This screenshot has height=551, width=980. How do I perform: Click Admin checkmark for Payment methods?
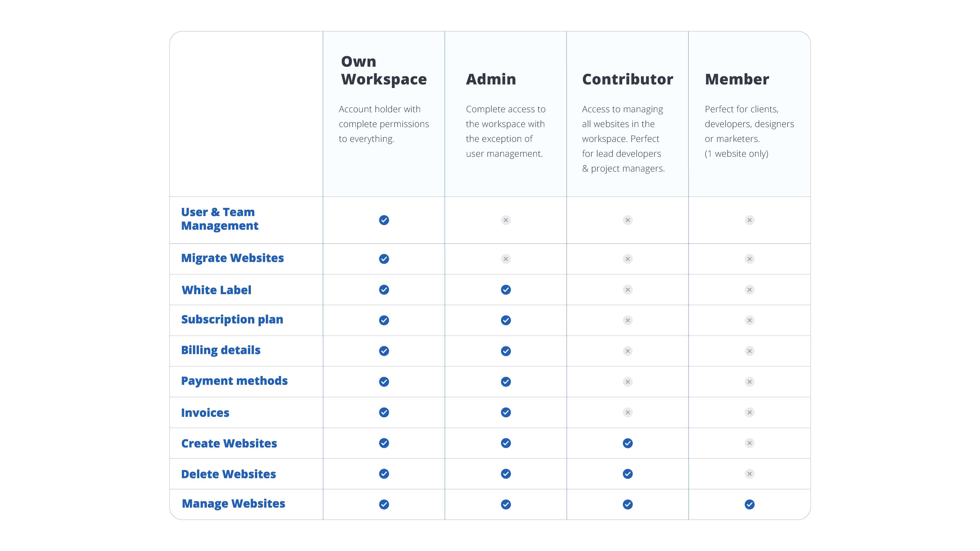click(x=506, y=382)
